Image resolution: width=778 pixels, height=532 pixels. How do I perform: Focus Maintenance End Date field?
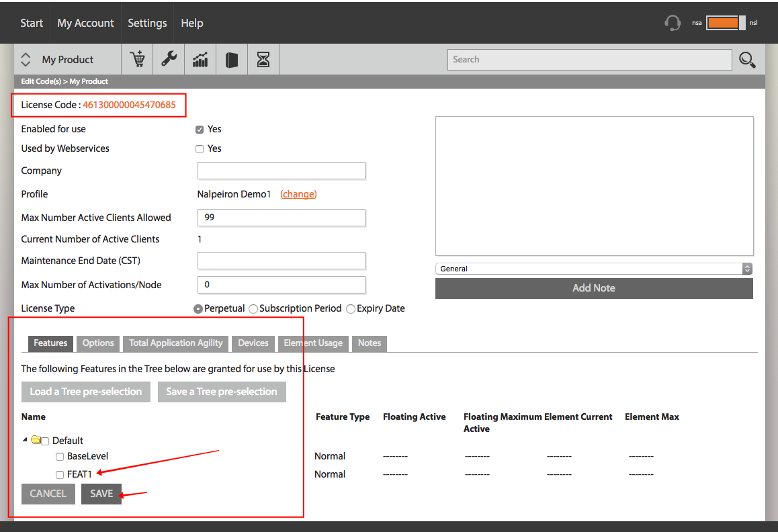pos(282,261)
